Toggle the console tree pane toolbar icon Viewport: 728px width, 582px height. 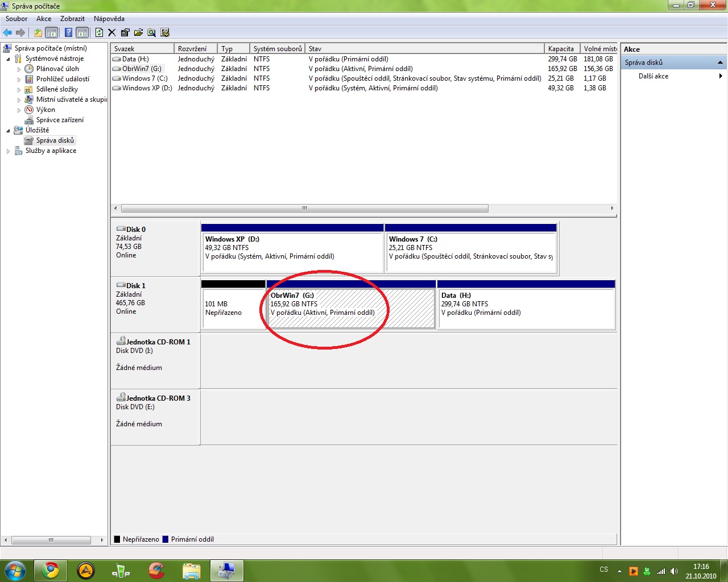(x=51, y=32)
